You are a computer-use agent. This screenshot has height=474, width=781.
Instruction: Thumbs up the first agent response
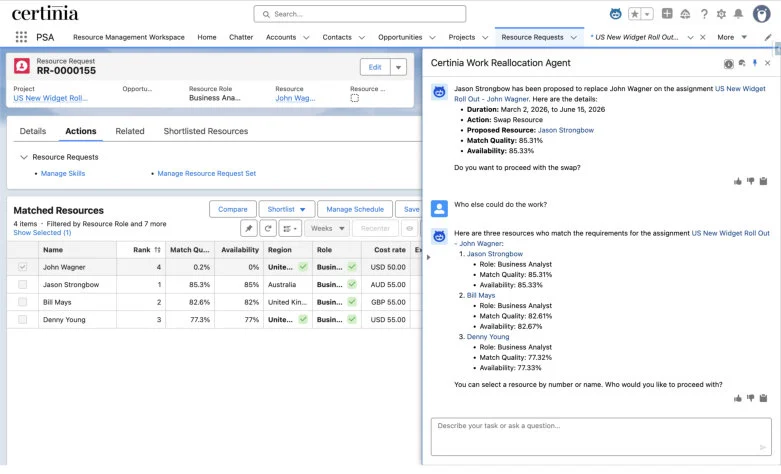pyautogui.click(x=738, y=181)
